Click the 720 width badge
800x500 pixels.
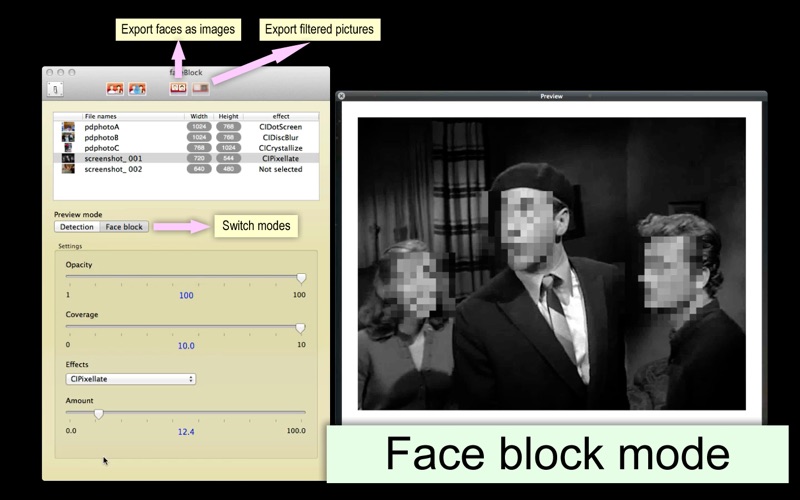pos(199,158)
